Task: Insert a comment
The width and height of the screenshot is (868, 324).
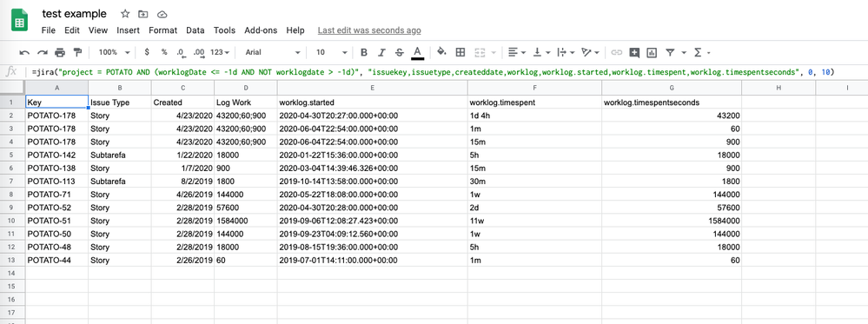Action: [x=634, y=52]
